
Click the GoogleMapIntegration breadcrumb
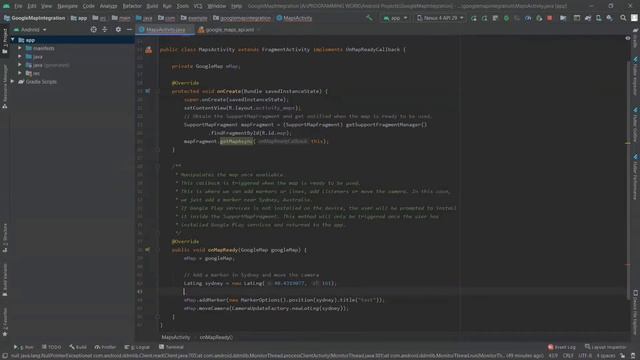tap(35, 18)
